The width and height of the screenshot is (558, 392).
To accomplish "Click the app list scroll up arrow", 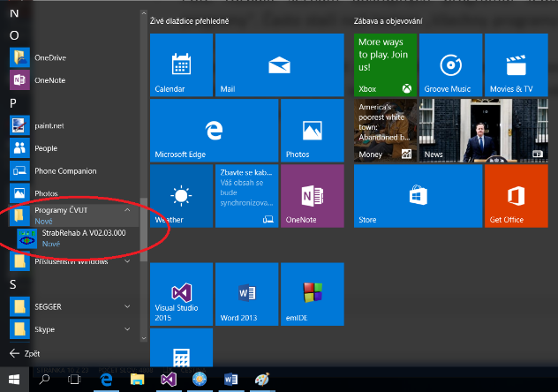I will (x=144, y=13).
